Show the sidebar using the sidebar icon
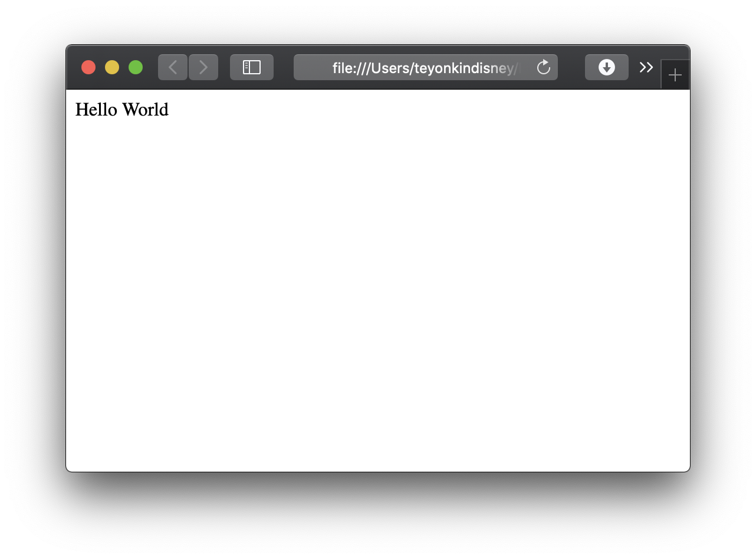This screenshot has width=756, height=559. 252,67
